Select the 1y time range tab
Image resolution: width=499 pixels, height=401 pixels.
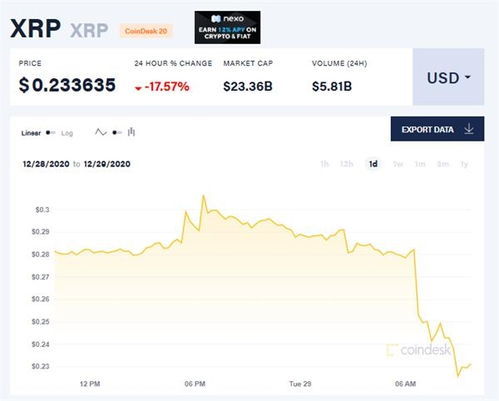[x=464, y=164]
